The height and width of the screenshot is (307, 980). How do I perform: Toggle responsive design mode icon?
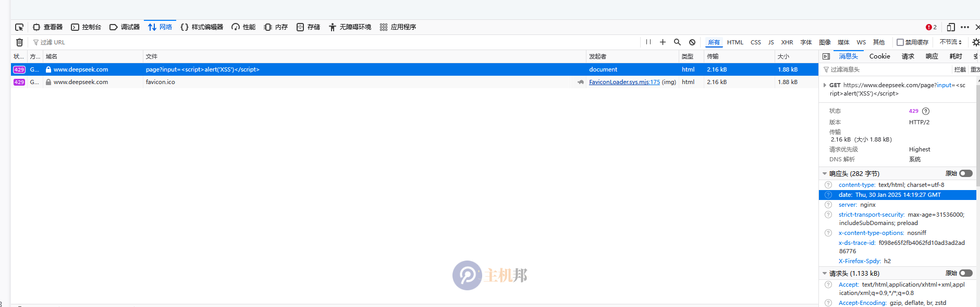(x=951, y=27)
